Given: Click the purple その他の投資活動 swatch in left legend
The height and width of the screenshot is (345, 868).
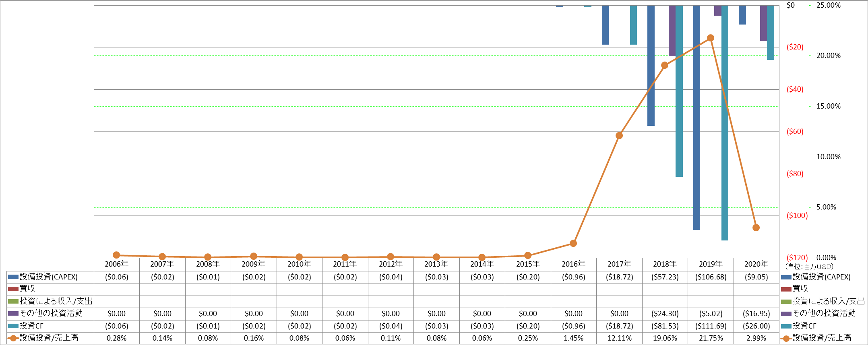Looking at the screenshot, I should (x=13, y=313).
